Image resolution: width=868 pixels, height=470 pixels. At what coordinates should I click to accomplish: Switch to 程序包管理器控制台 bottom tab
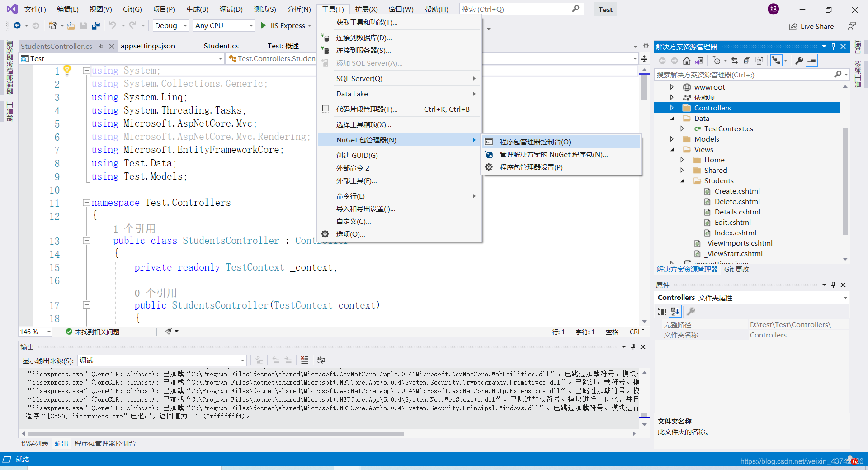105,443
